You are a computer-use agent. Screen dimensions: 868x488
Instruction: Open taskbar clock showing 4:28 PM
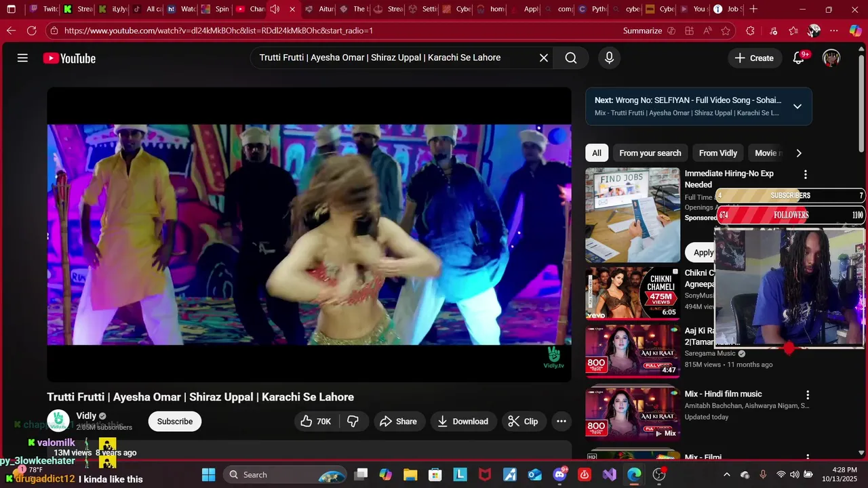[x=838, y=474]
